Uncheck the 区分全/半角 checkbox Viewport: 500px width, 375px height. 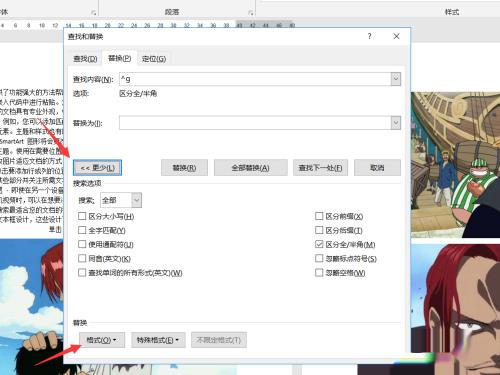319,244
